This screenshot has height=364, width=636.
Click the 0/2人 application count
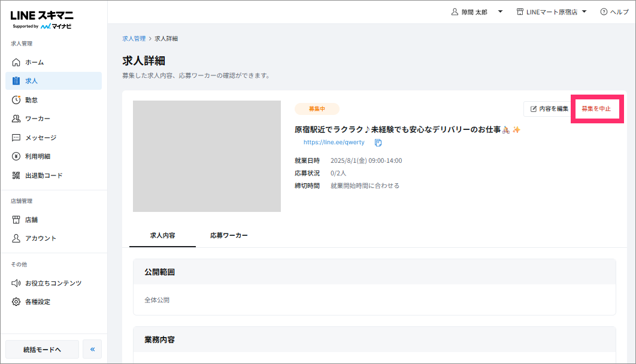pyautogui.click(x=338, y=173)
